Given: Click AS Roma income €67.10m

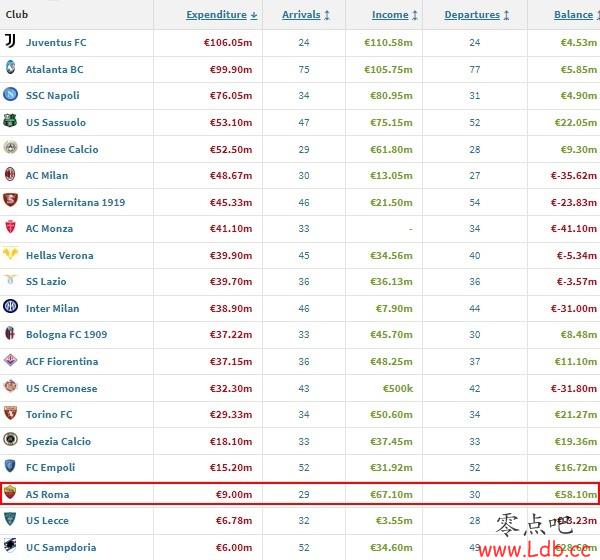Looking at the screenshot, I should [x=391, y=495].
